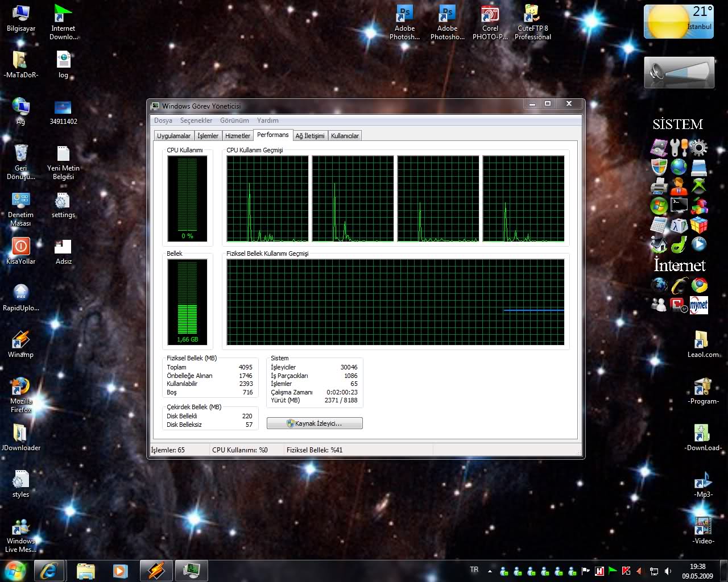Open the settings file icon
This screenshot has width=728, height=582.
[x=63, y=205]
